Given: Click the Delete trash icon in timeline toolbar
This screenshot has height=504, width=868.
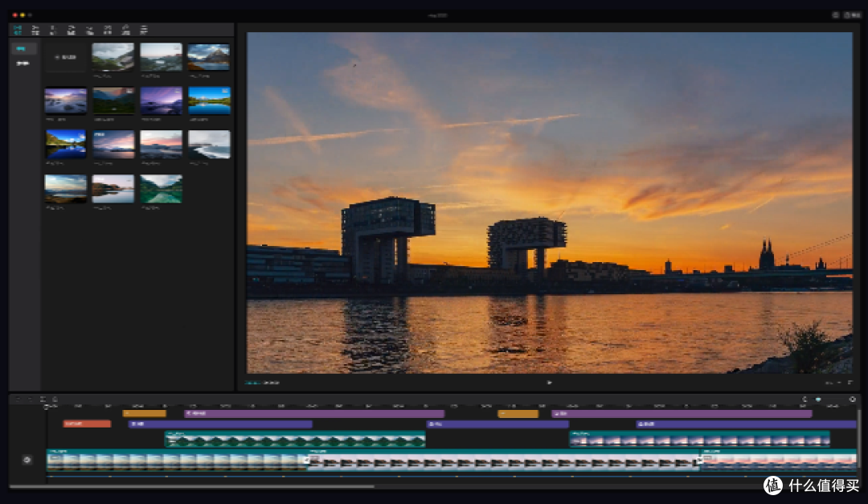Looking at the screenshot, I should pyautogui.click(x=55, y=399).
